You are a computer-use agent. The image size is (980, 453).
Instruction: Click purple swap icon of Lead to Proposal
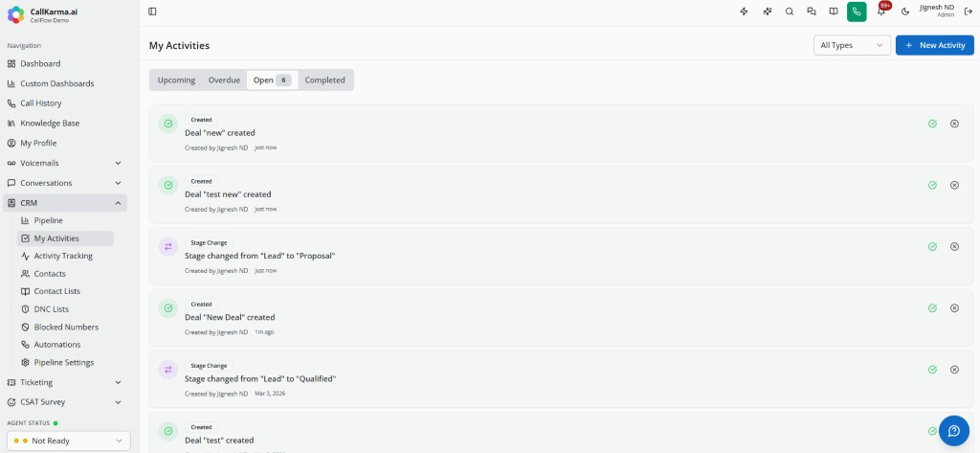point(167,247)
